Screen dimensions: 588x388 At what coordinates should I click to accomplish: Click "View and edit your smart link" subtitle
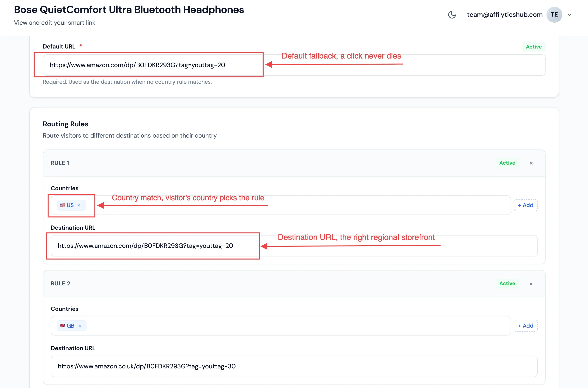(54, 23)
